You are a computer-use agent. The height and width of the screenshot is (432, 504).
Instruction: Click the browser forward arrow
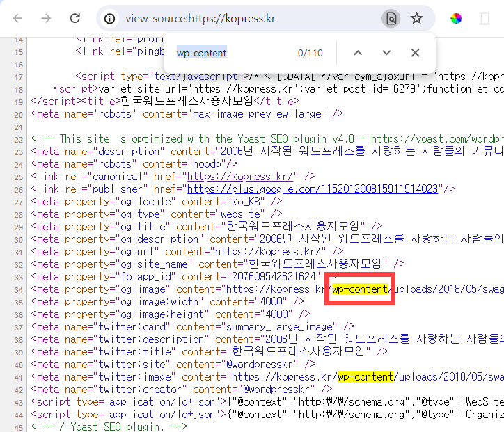(46, 18)
